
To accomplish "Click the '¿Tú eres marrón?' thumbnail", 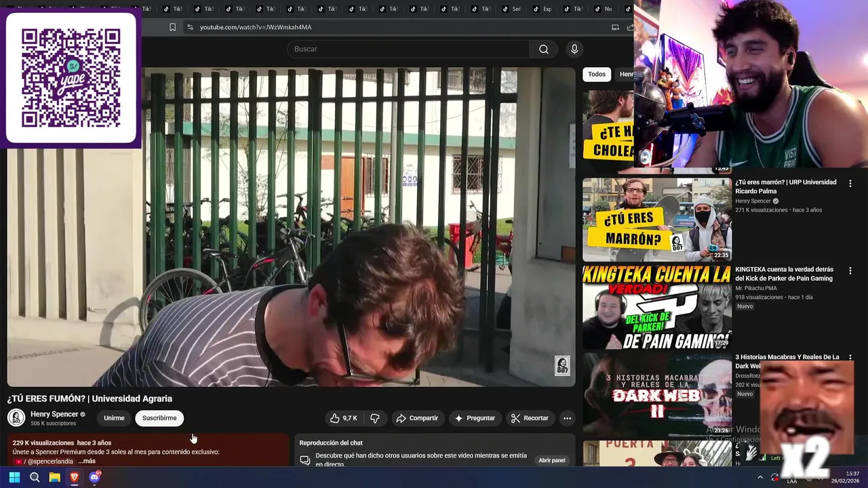I will (656, 220).
